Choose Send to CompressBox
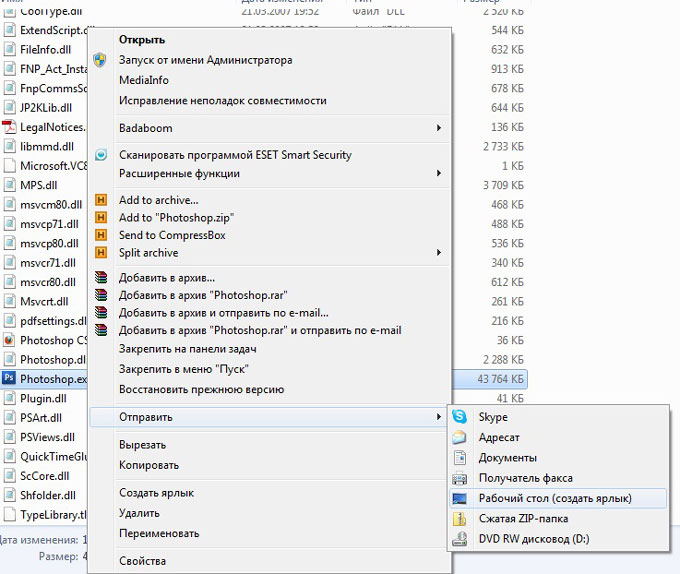This screenshot has width=680, height=574. coord(172,235)
